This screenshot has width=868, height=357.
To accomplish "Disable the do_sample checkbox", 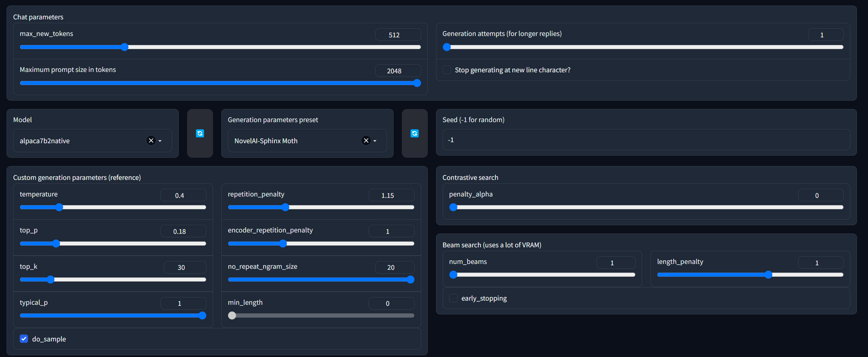I will point(24,339).
